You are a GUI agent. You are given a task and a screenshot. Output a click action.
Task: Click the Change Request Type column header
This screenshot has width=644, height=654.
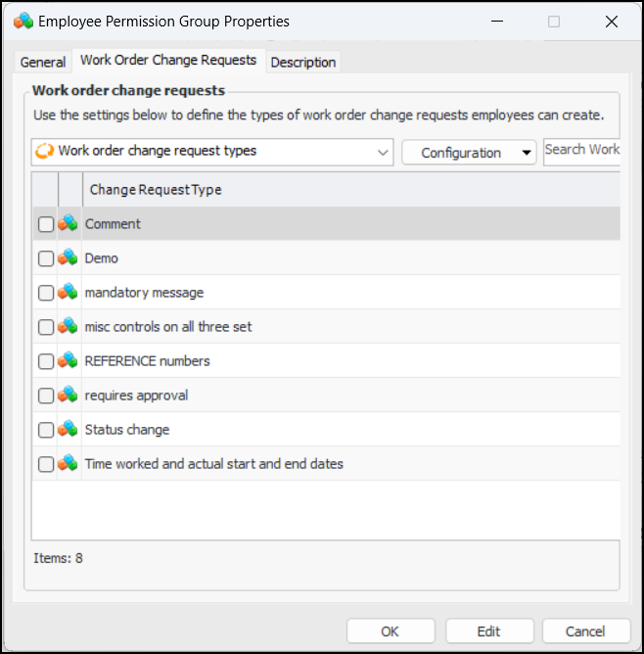(x=156, y=190)
